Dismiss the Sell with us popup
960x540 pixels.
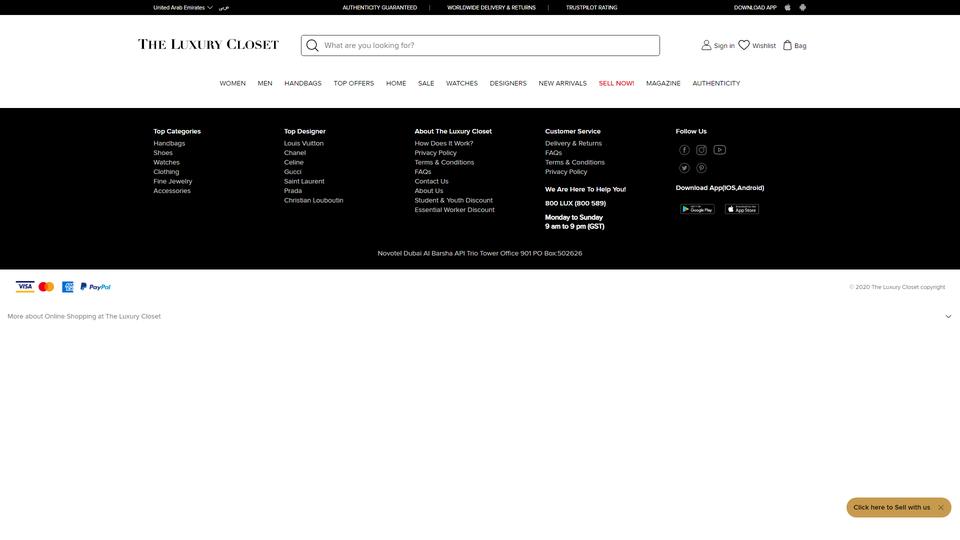941,508
